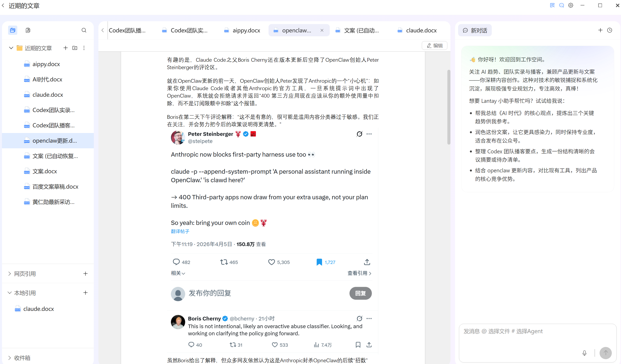Viewport: 621px width, 364px height.
Task: Expand the 收件箱 section
Action: [10, 358]
